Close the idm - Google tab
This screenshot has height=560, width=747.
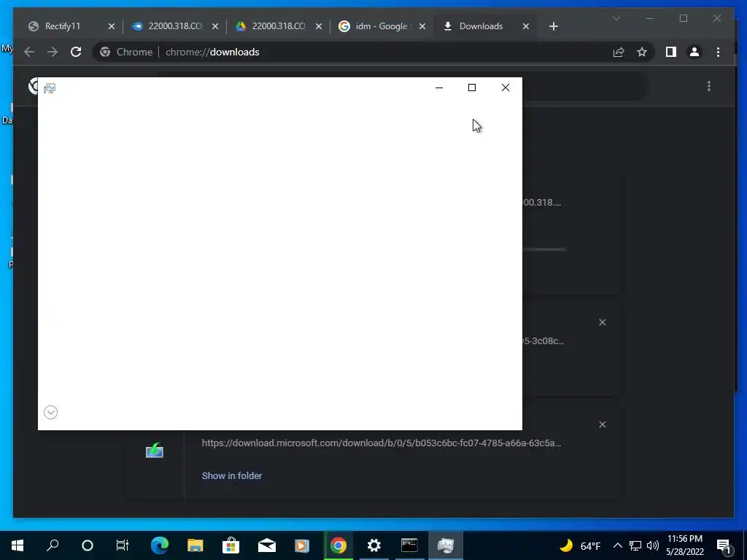coord(422,26)
